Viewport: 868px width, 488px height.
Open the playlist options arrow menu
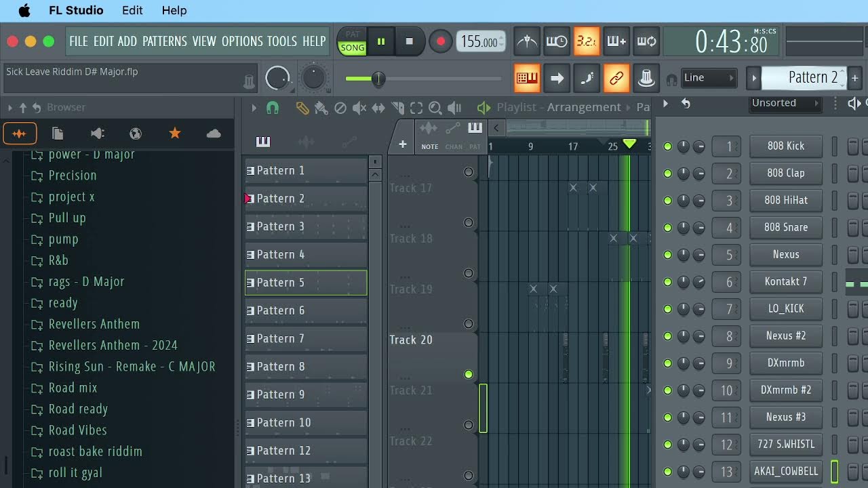point(254,108)
